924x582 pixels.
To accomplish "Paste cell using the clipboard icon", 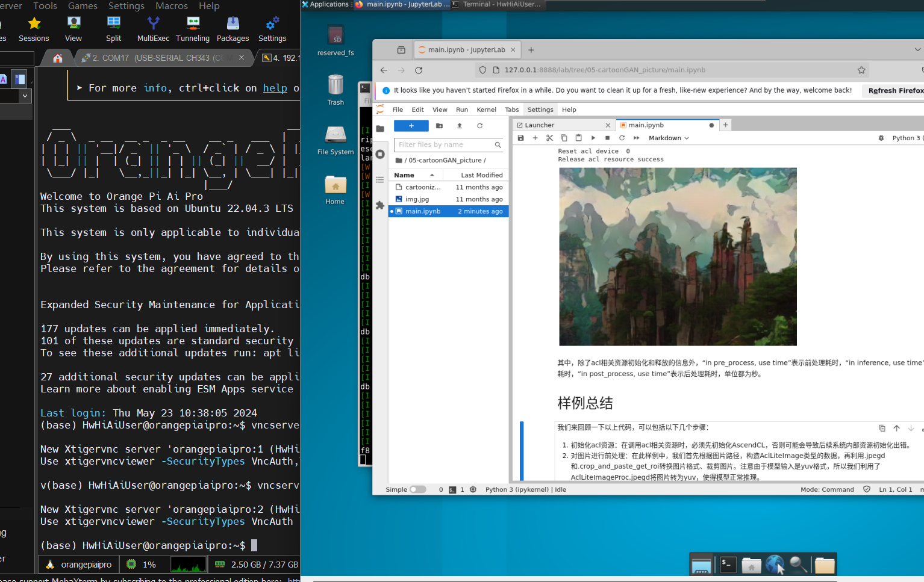I will 578,138.
